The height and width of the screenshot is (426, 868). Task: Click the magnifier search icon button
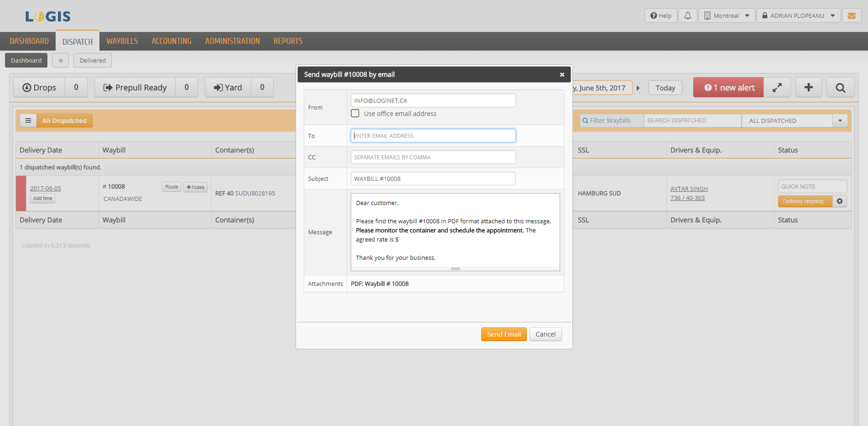840,88
